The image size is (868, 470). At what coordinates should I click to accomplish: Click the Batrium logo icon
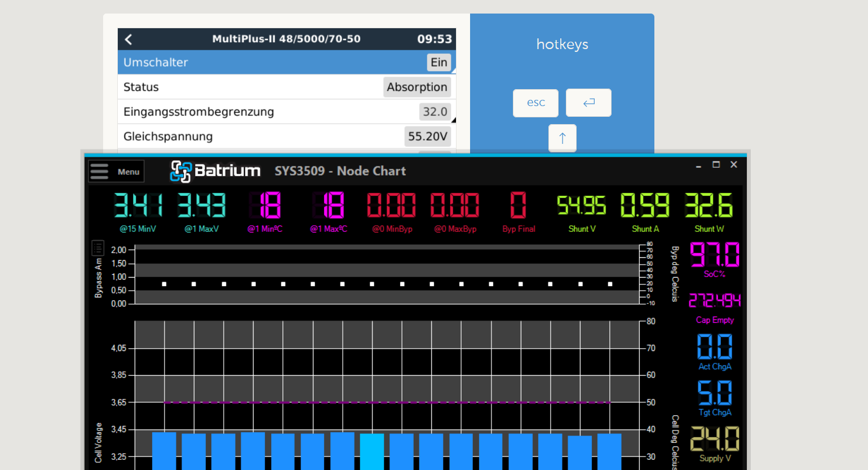click(181, 172)
